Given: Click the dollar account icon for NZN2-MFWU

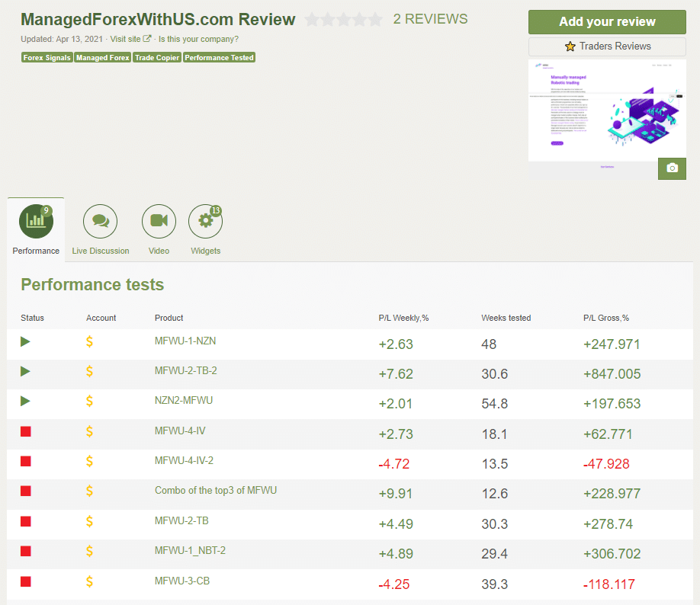Looking at the screenshot, I should (89, 401).
